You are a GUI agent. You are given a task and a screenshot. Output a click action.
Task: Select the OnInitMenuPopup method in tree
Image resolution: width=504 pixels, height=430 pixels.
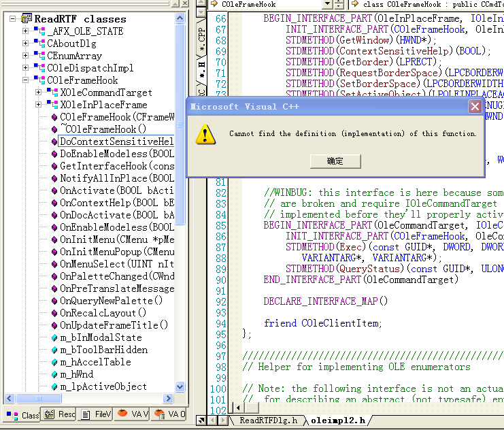[x=117, y=252]
